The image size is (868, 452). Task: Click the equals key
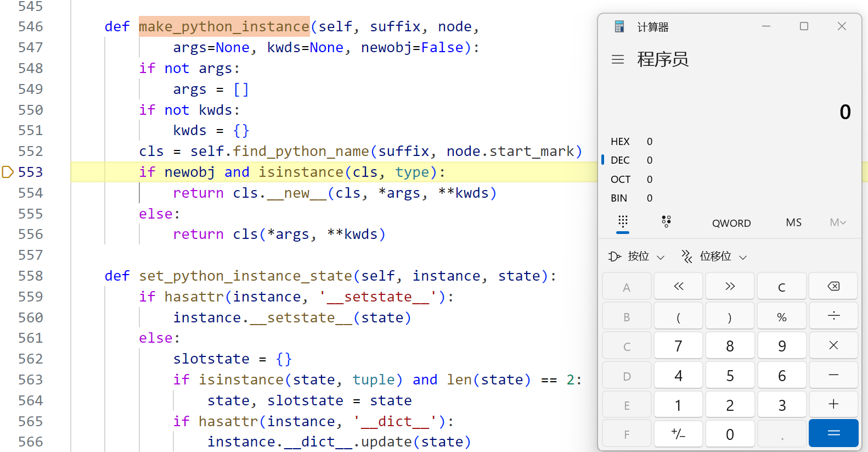833,433
